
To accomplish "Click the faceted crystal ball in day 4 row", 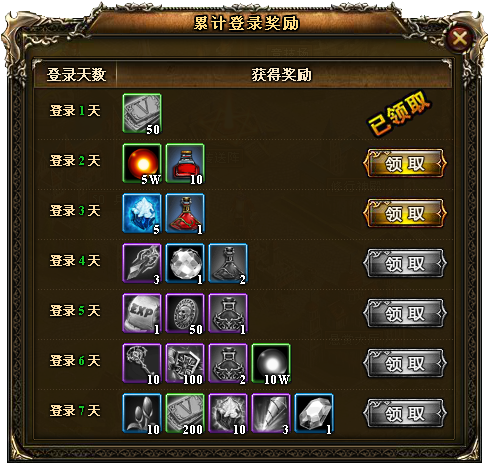I will click(185, 263).
